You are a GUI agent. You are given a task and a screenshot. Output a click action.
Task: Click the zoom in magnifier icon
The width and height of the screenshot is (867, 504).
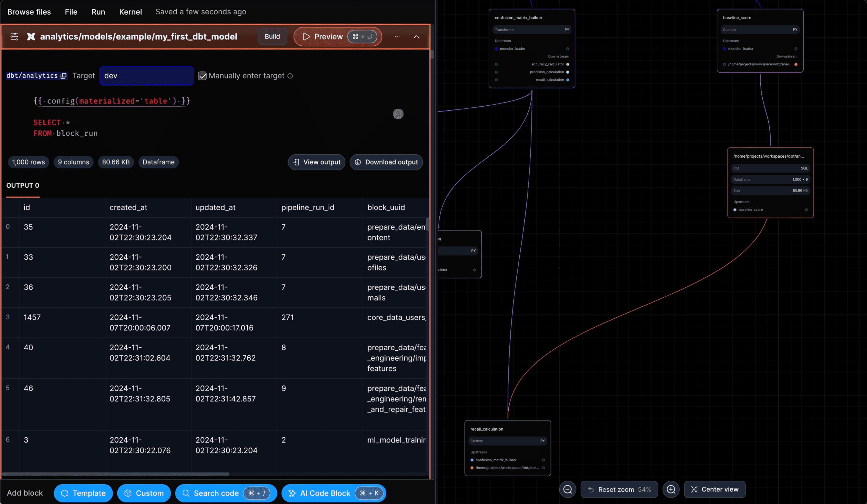tap(671, 489)
